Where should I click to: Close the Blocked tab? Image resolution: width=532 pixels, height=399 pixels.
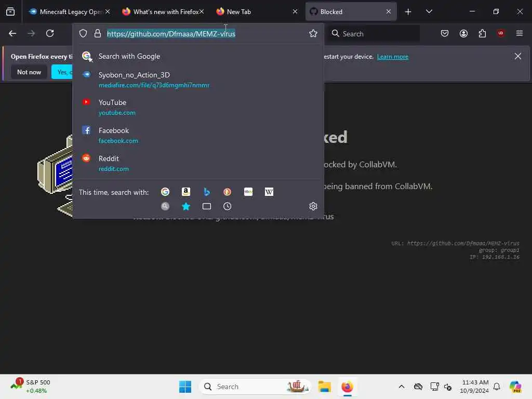pos(389,11)
